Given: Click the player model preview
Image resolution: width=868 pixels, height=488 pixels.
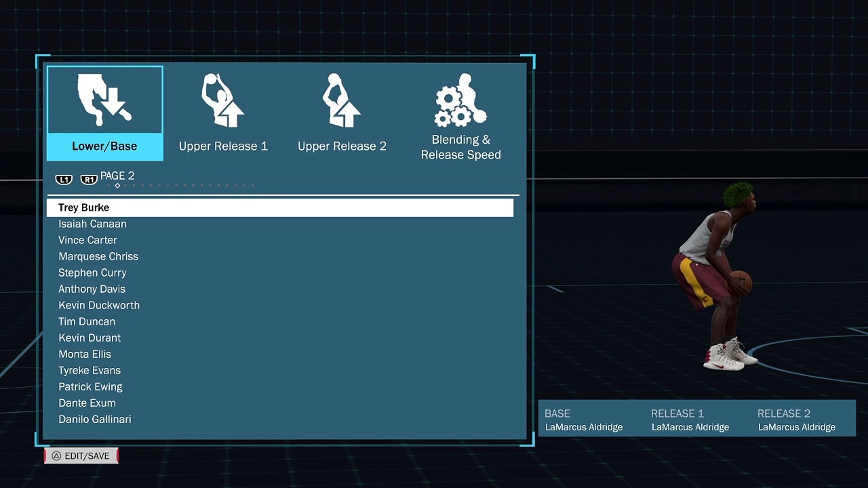Looking at the screenshot, I should (715, 277).
